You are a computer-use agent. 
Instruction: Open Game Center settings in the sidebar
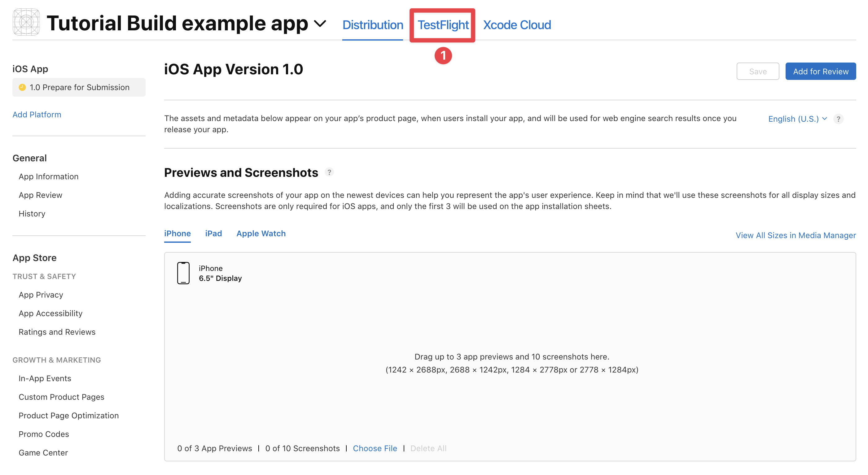pyautogui.click(x=43, y=452)
